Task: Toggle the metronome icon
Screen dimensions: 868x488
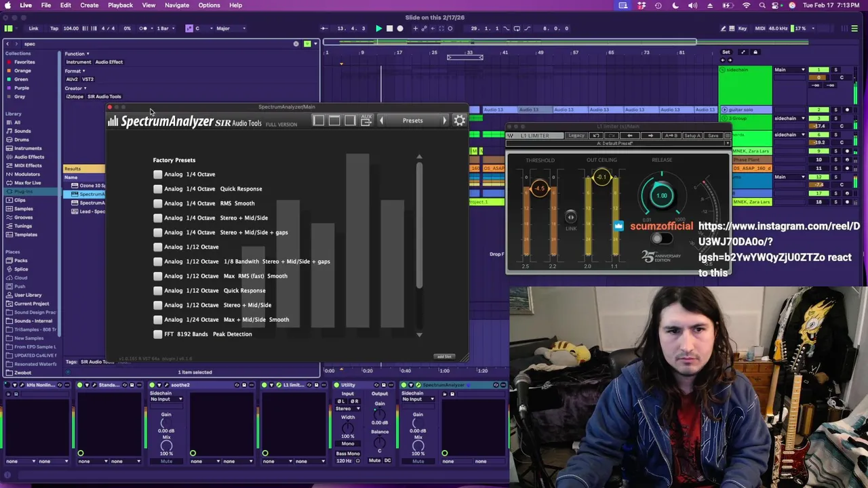Action: point(144,28)
